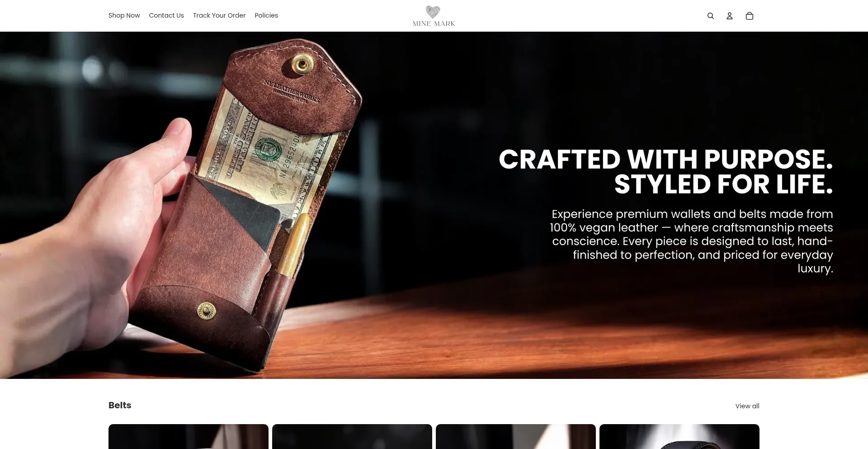Click the 'Crafted with purpose' headline
Viewport: 868px width, 449px height.
[x=665, y=159]
